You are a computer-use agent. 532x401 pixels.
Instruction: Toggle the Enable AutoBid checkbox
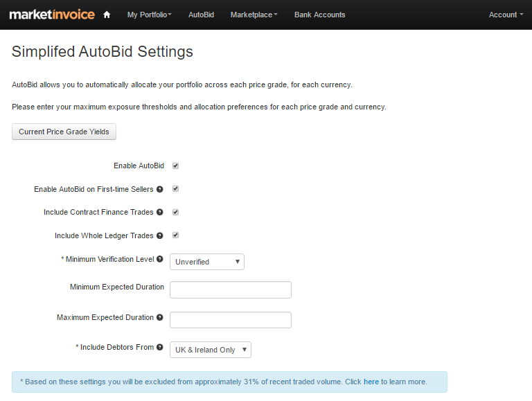click(x=175, y=166)
